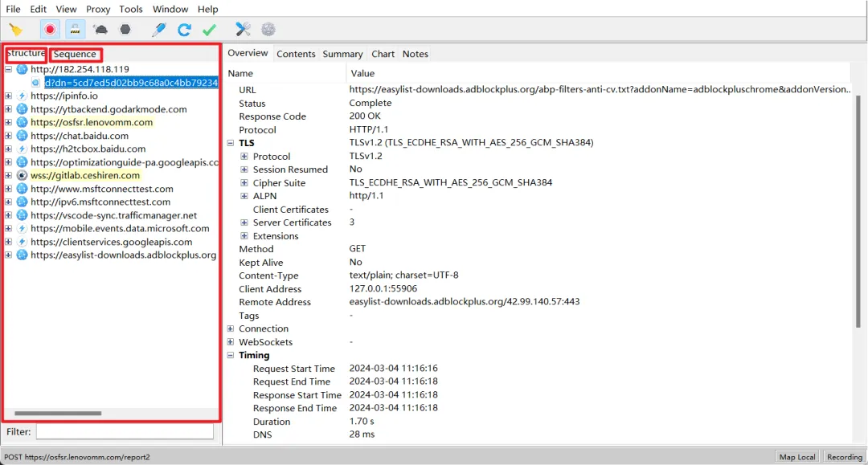Expand the Server Certificates row
This screenshot has height=465, width=868.
click(244, 222)
